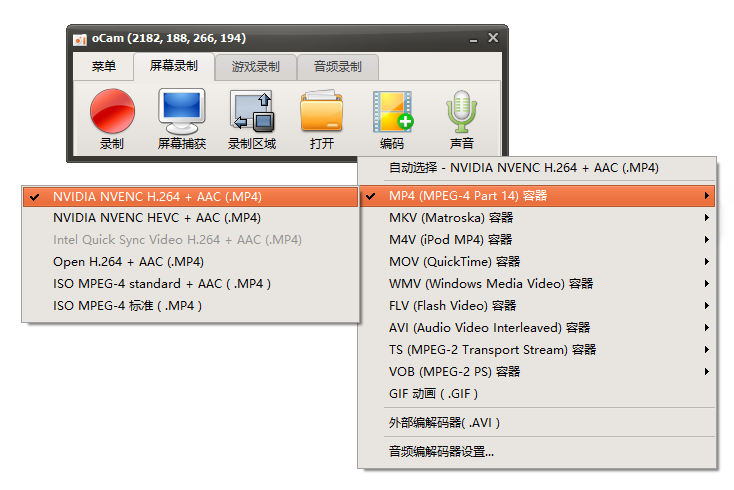Expand submenu arrow on MKV 容器 row
Image resolution: width=734 pixels, height=490 pixels.
[x=706, y=218]
